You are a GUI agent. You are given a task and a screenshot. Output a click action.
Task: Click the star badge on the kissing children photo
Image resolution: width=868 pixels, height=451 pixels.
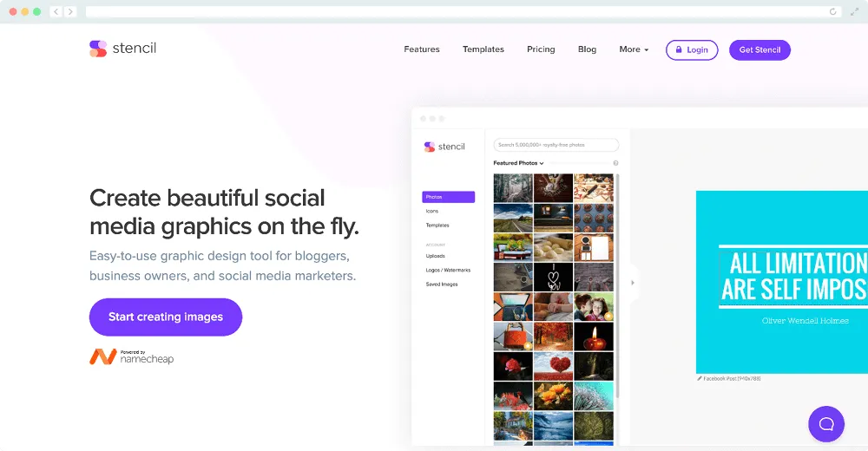coord(608,317)
